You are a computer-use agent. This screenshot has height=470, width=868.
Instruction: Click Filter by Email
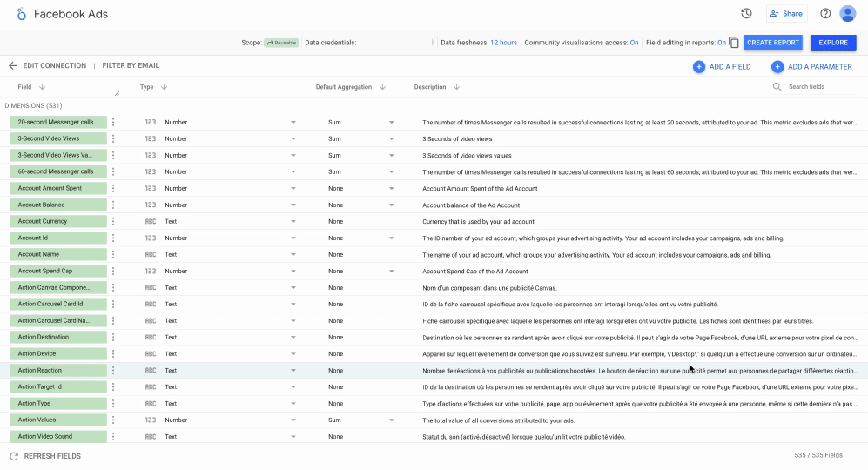[x=131, y=65]
